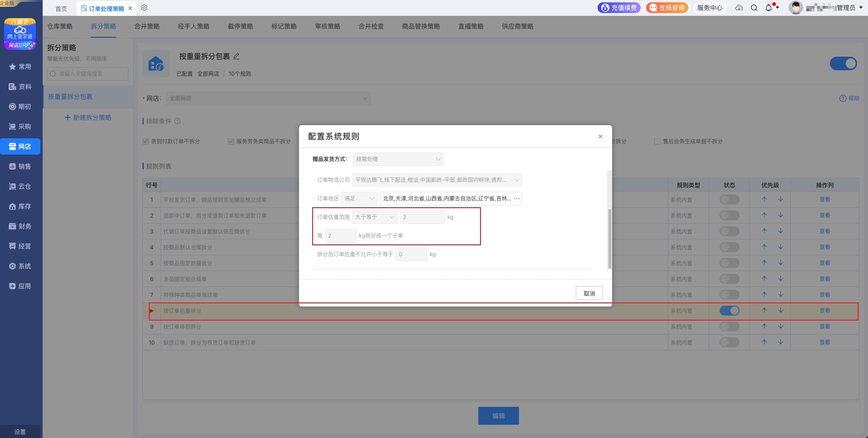Open the 赠品发货方式 dropdown

[x=398, y=159]
